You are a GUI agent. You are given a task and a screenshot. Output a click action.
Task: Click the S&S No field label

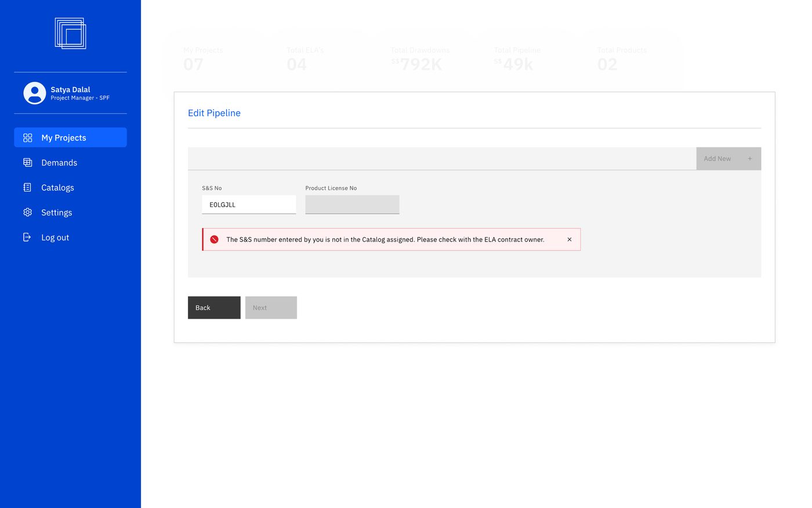click(212, 188)
